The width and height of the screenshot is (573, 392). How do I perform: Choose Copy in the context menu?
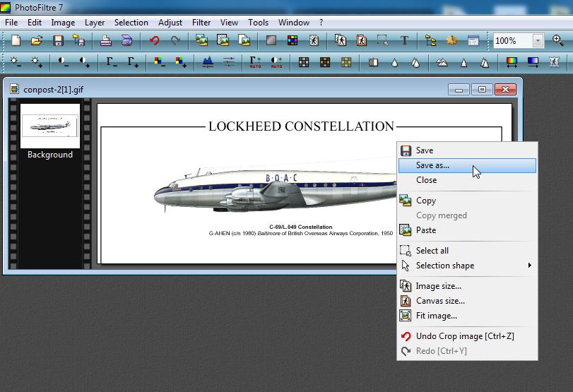tap(467, 201)
